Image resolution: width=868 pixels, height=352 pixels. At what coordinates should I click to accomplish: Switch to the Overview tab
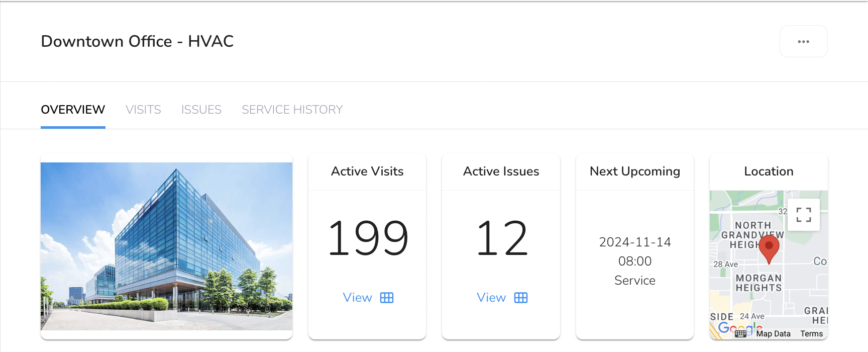73,110
